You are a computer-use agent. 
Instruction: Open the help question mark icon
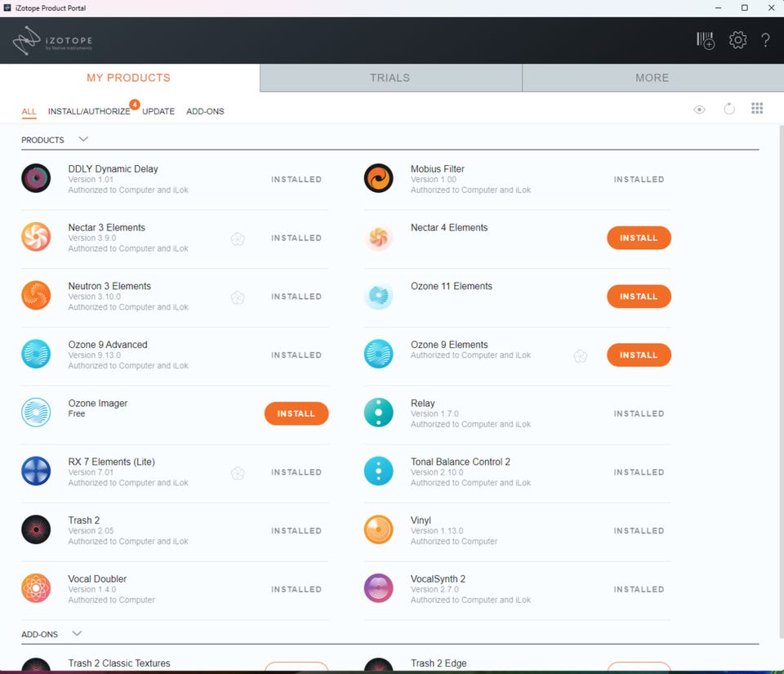[x=765, y=40]
